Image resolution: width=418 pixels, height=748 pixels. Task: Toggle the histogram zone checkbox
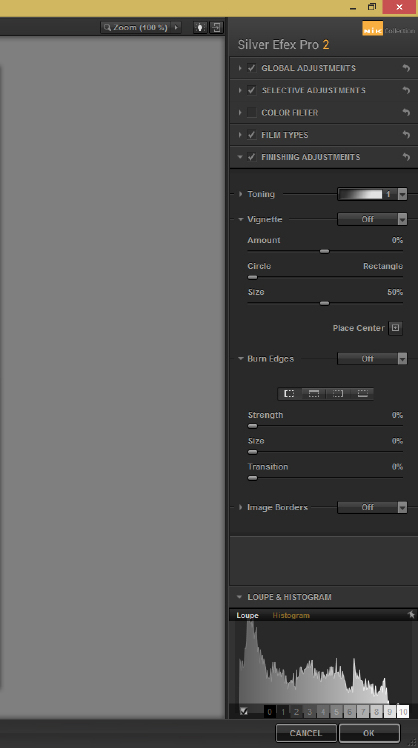click(244, 711)
